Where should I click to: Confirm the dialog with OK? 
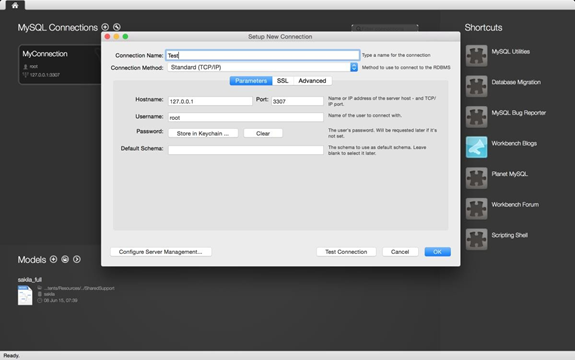coord(437,252)
